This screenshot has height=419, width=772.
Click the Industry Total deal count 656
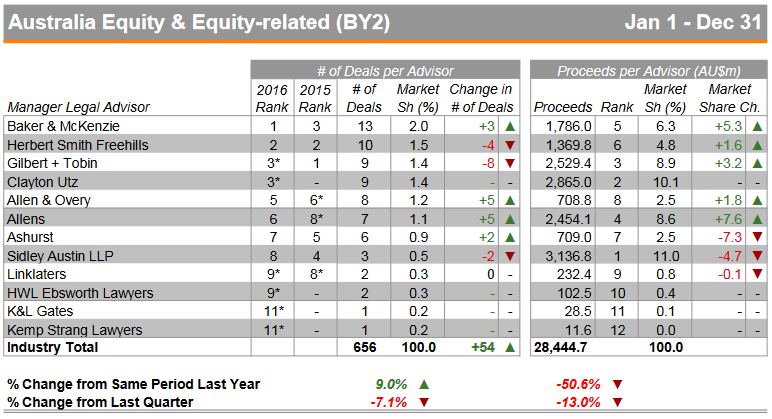(x=364, y=348)
